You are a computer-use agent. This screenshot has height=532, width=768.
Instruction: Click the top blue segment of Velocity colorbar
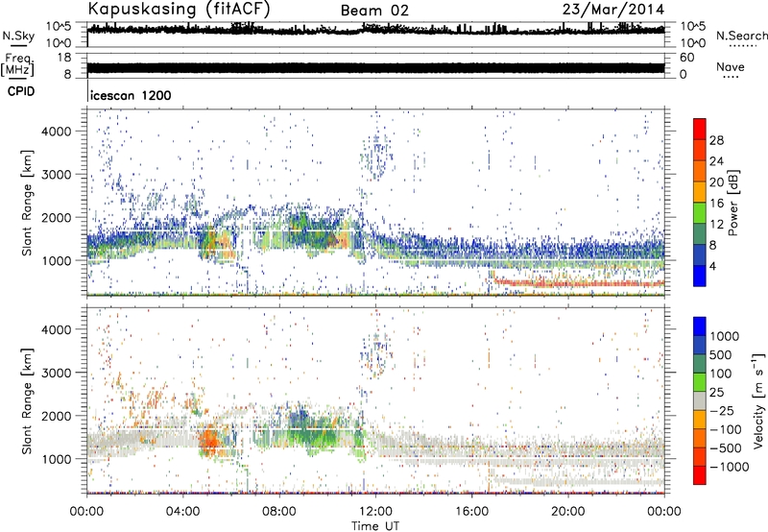[700, 326]
